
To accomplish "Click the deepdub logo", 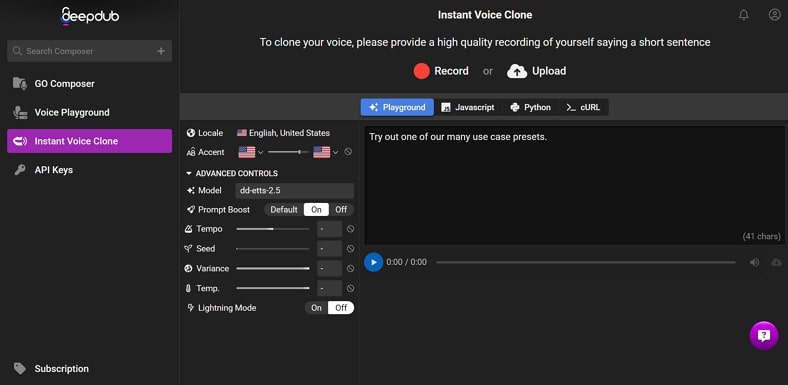I will click(89, 16).
